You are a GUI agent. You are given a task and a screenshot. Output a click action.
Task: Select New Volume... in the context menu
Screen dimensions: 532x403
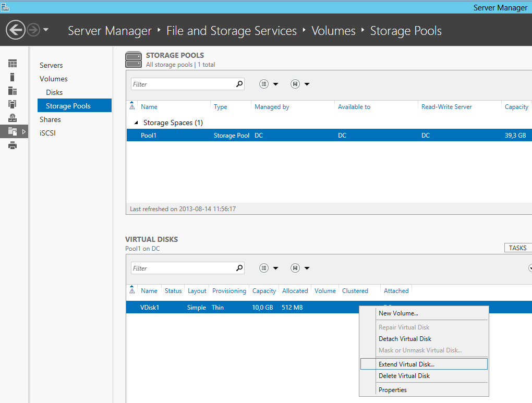(x=398, y=313)
